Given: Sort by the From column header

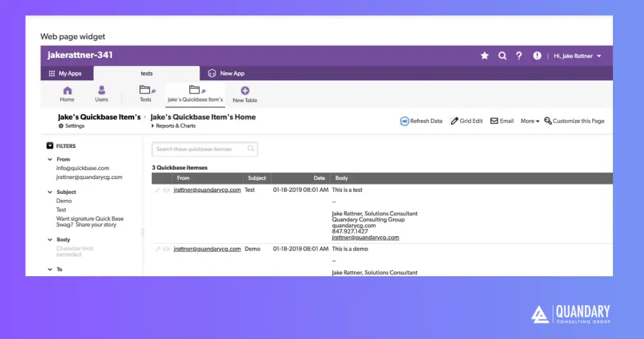Looking at the screenshot, I should tap(183, 178).
